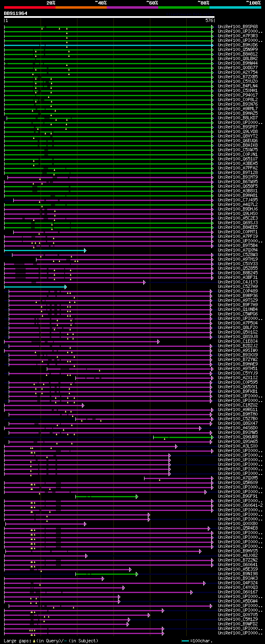Select the UniRef100_A9RML7 label

(238, 109)
